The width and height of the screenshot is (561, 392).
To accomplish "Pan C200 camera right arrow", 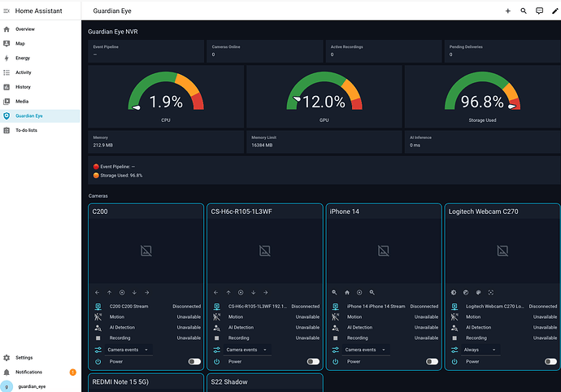I will tap(147, 293).
